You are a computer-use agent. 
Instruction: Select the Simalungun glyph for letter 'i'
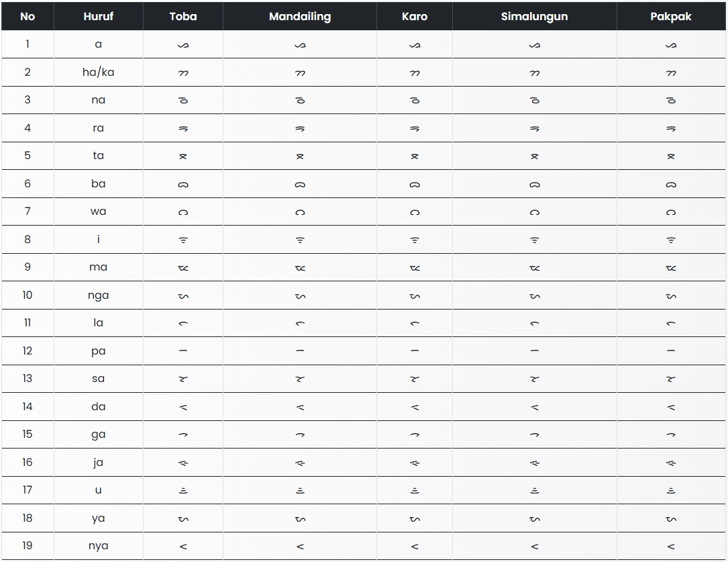pyautogui.click(x=535, y=240)
